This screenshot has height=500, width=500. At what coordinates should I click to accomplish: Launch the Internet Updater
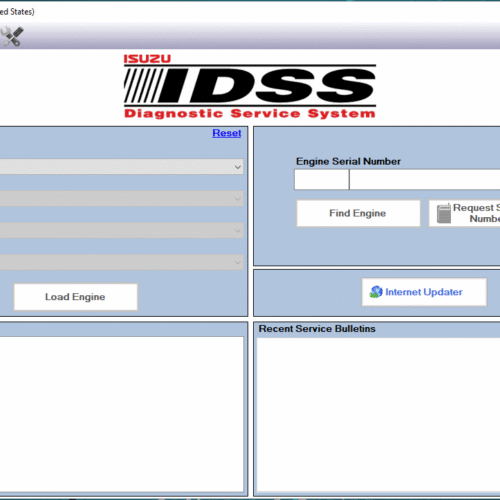coord(424,292)
